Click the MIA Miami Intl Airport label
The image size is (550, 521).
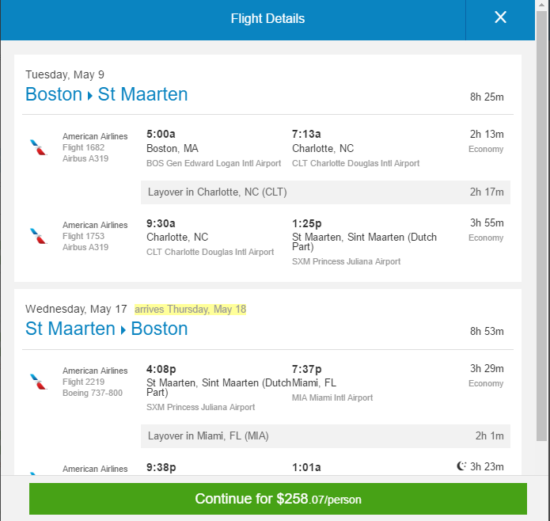332,398
